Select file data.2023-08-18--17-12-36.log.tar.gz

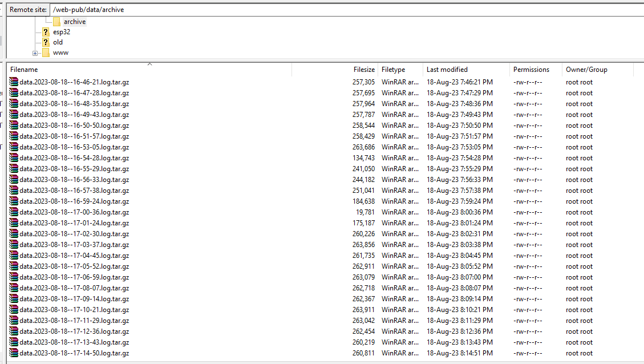coord(74,331)
